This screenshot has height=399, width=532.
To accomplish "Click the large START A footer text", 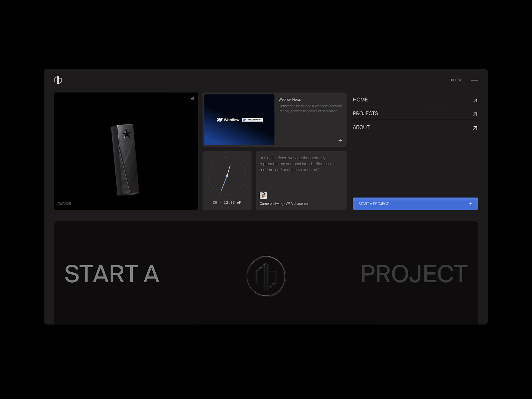I will pyautogui.click(x=112, y=274).
